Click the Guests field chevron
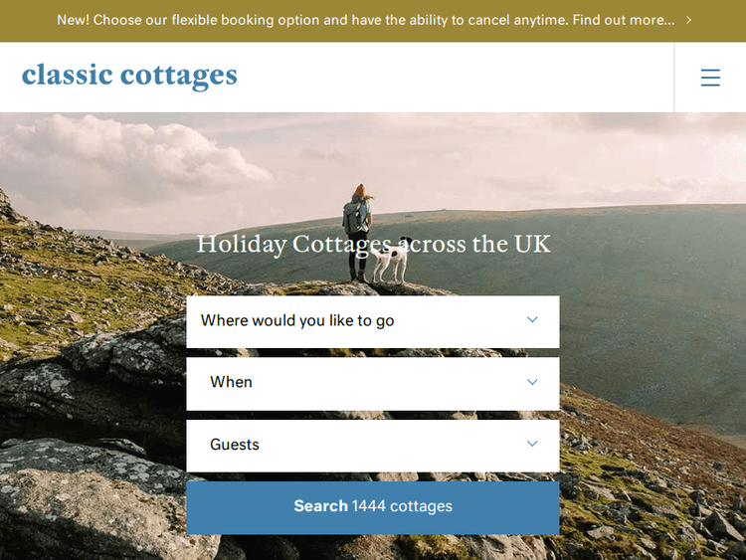 pos(532,444)
